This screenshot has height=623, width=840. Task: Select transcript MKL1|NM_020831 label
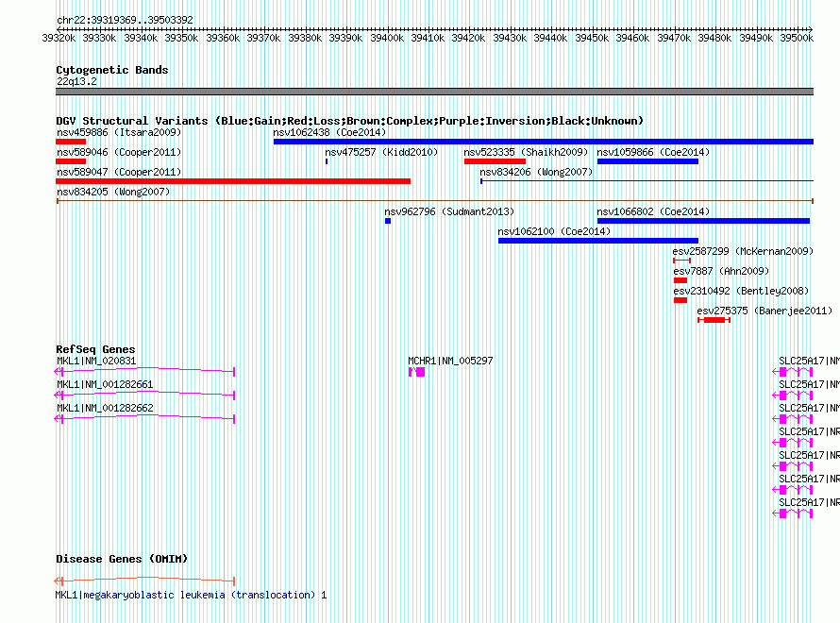96,361
